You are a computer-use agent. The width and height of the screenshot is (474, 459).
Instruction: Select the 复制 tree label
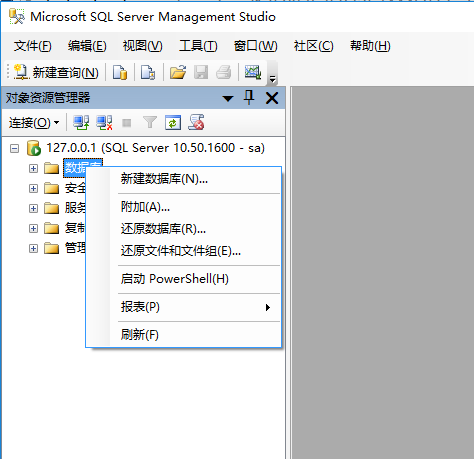[75, 228]
